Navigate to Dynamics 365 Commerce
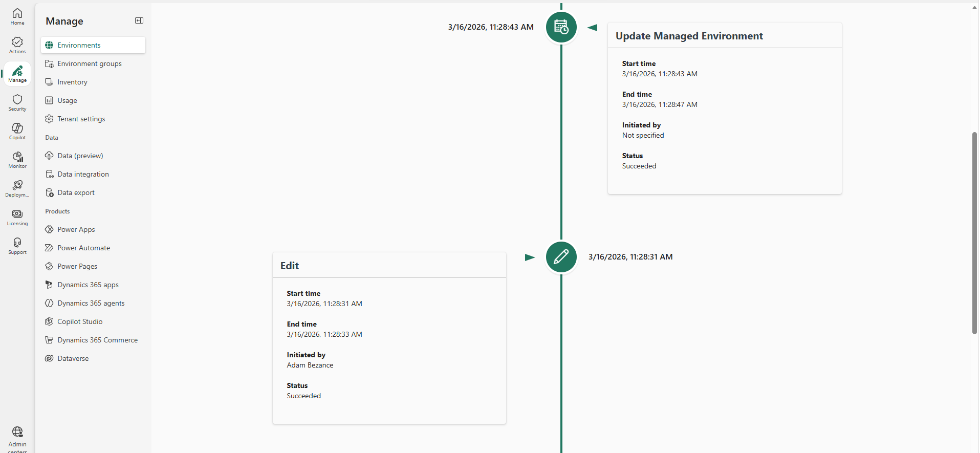The width and height of the screenshot is (980, 453). pos(93,340)
